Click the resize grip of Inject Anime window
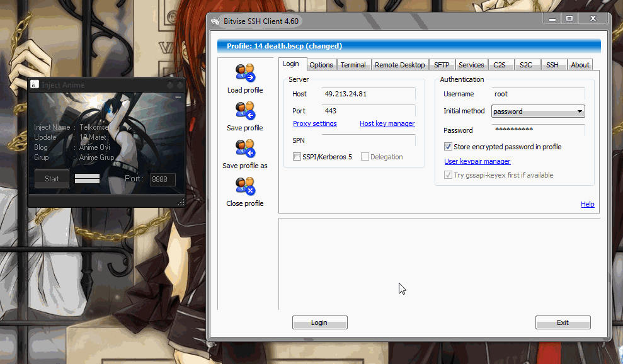 (x=181, y=202)
